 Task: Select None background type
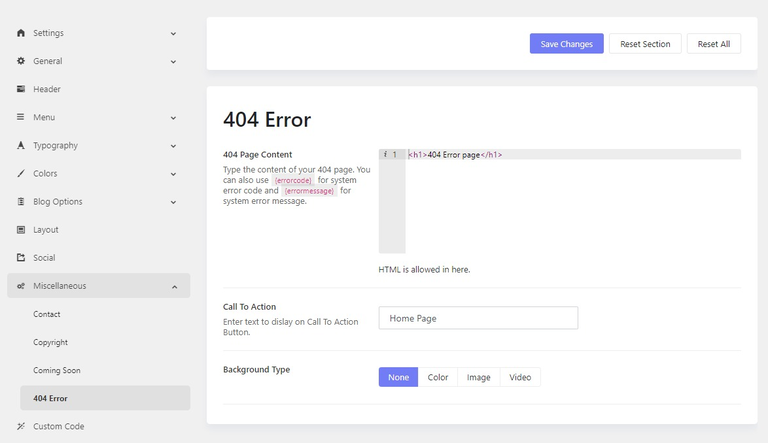398,377
